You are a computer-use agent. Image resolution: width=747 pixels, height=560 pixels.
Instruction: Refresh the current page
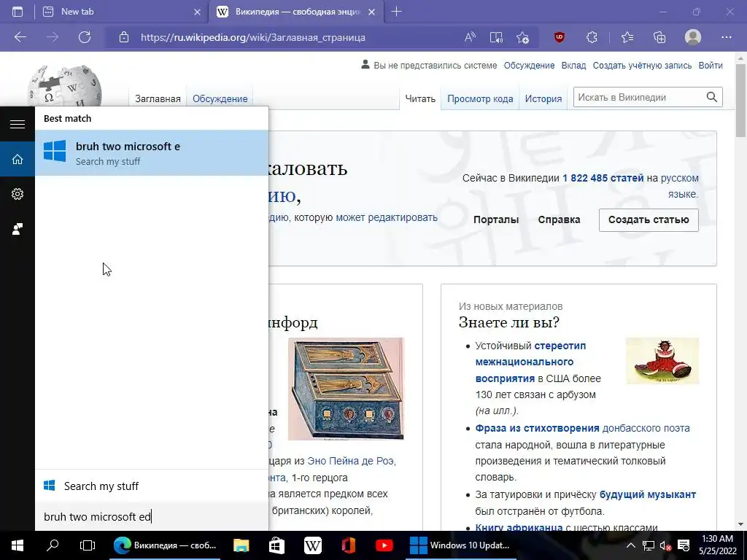click(85, 37)
